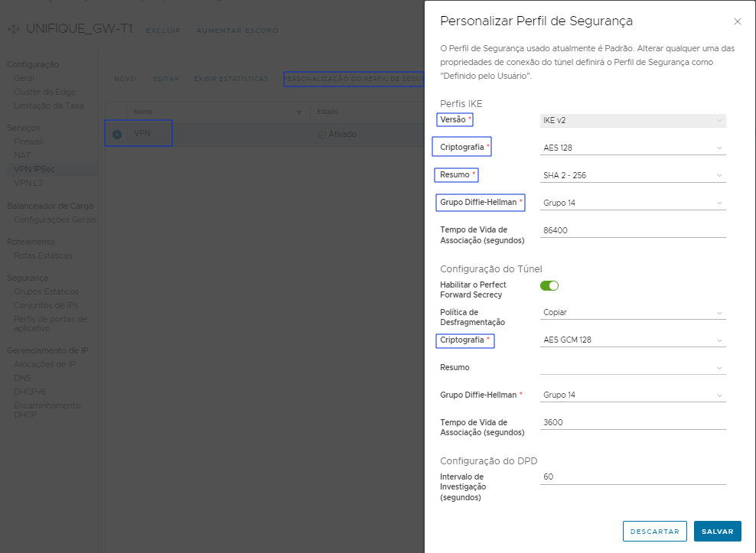
Task: Open Grupos Estáticos under Segurança
Action: click(x=46, y=291)
